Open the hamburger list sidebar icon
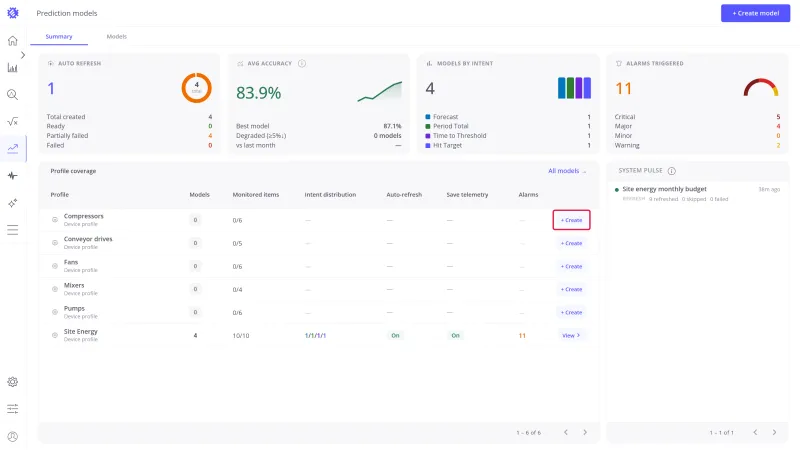Viewport: 800px width, 450px height. click(x=13, y=230)
